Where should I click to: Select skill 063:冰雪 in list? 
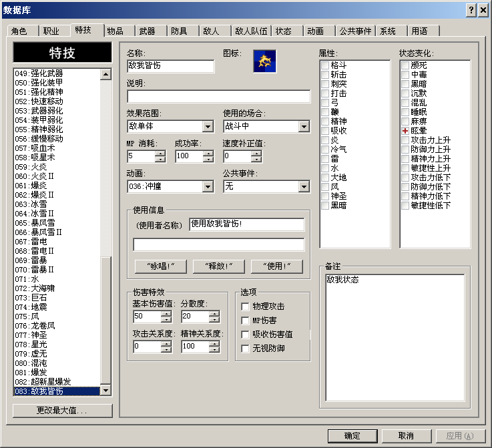(57, 204)
